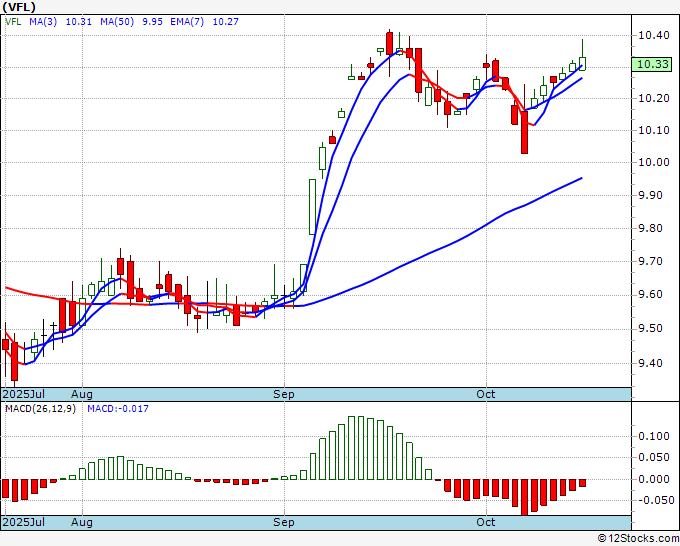Click the VFL symbol legend text
680x546 pixels.
[x=13, y=21]
